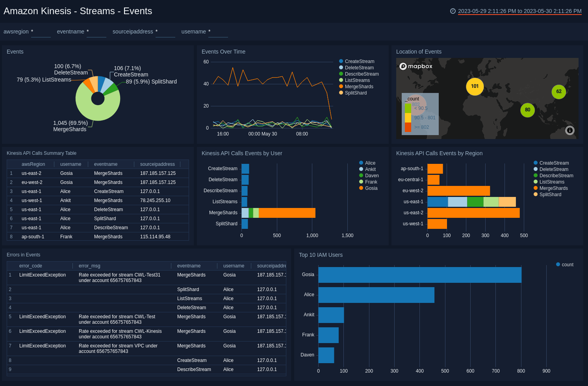Click the green 80 map cluster marker
The image size is (588, 386).
click(x=527, y=110)
